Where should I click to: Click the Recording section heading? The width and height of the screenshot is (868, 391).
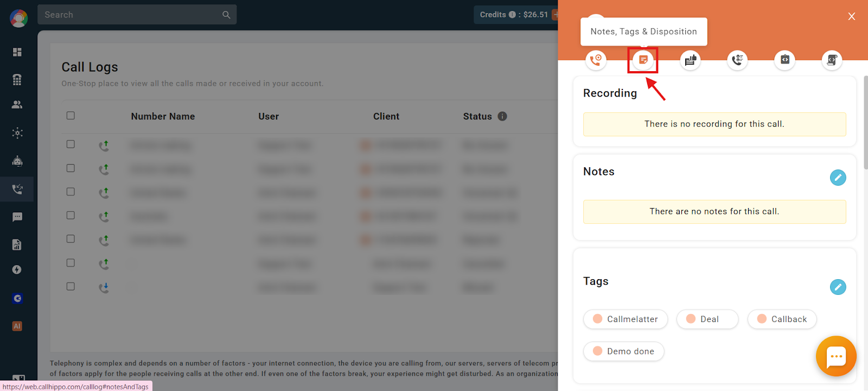click(610, 93)
